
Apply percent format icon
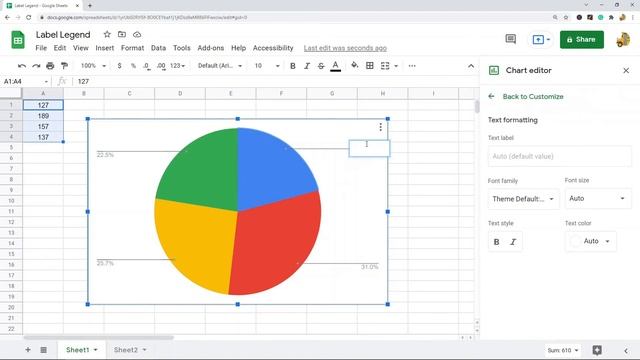(133, 66)
